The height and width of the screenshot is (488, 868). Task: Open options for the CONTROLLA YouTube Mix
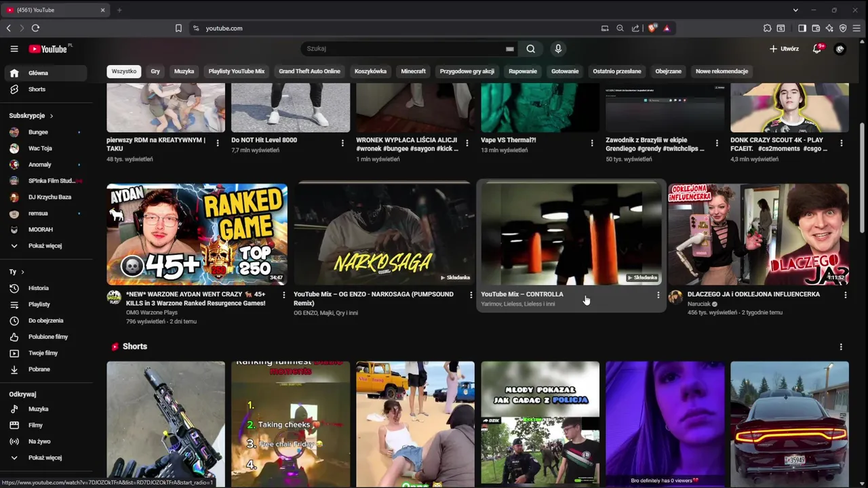658,295
